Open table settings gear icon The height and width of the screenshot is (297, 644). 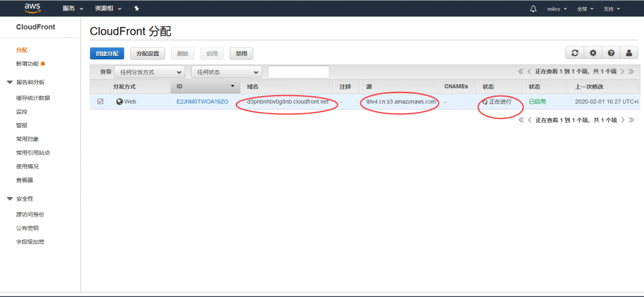(592, 53)
